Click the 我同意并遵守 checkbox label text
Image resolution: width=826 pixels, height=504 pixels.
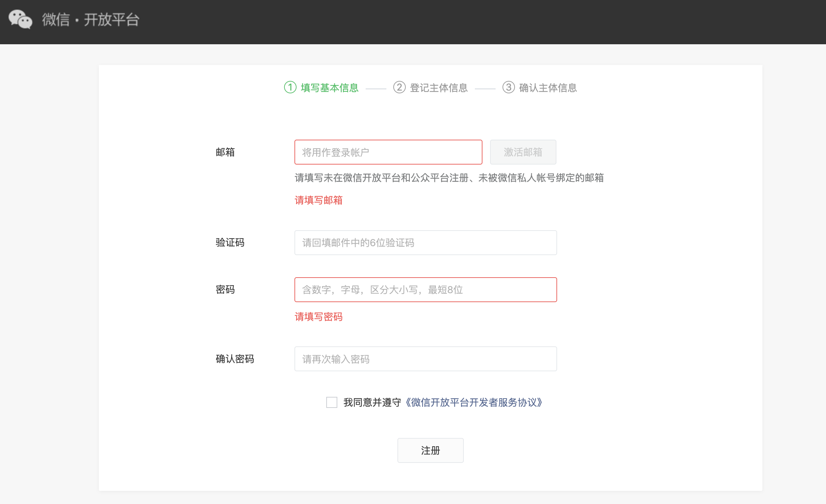coord(373,402)
